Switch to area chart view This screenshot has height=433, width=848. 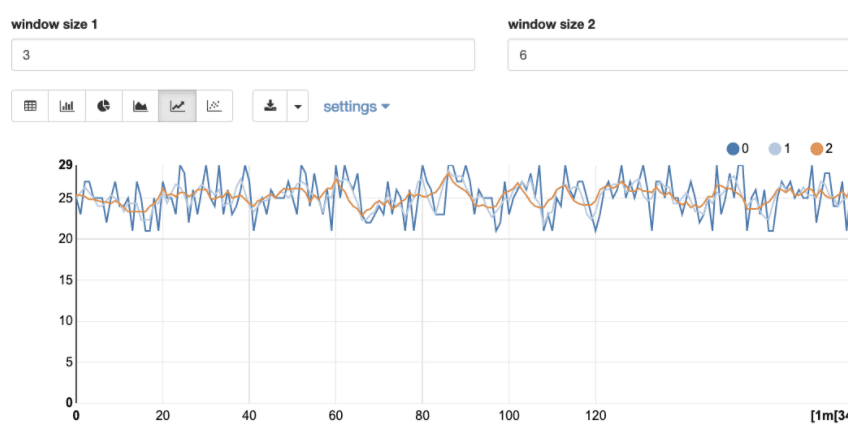pyautogui.click(x=141, y=106)
